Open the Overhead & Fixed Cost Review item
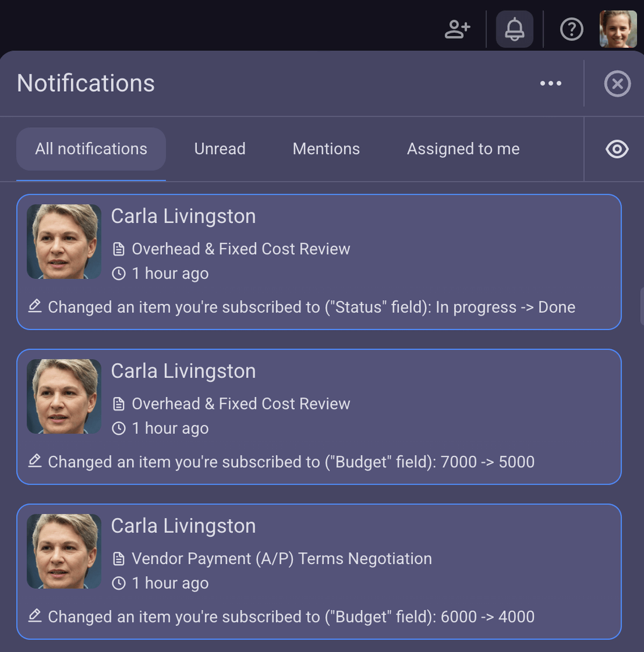Image resolution: width=644 pixels, height=652 pixels. [x=241, y=248]
